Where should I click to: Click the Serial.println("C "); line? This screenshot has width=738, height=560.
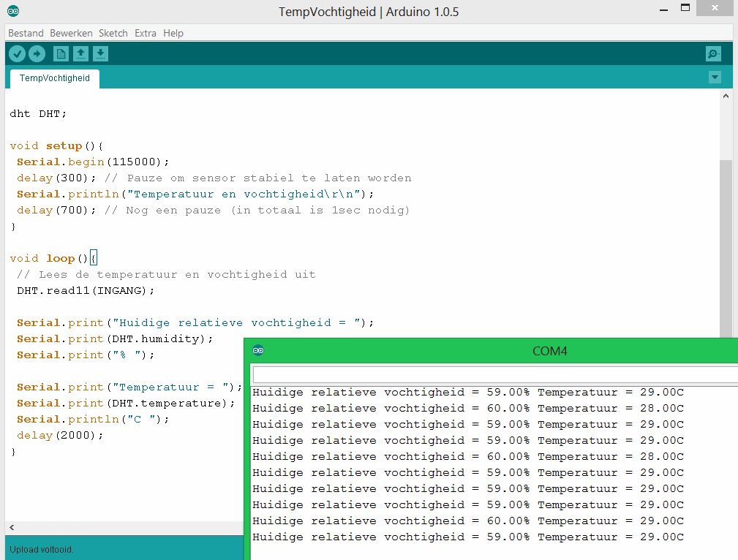coord(93,420)
